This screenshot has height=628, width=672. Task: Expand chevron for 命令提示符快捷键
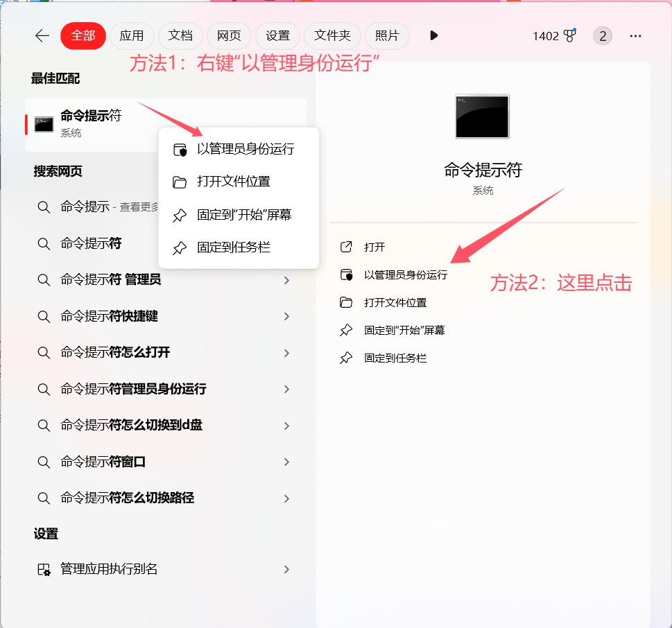click(286, 317)
